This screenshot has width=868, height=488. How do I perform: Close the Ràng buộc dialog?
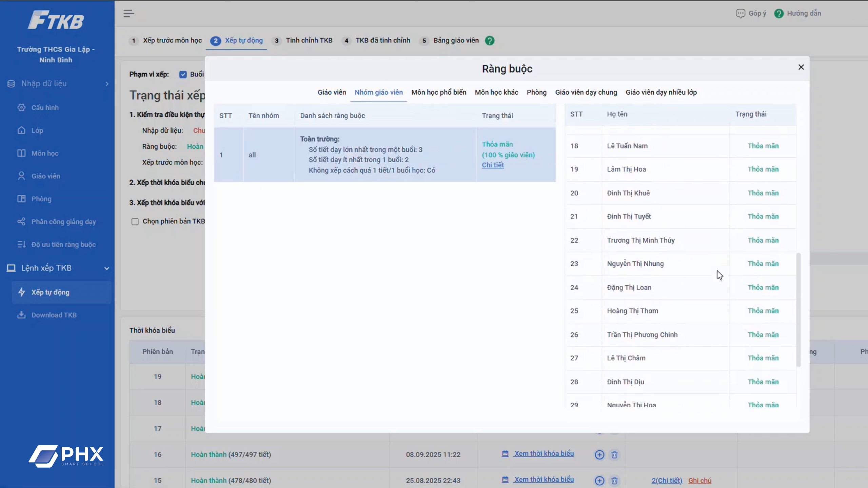(801, 67)
